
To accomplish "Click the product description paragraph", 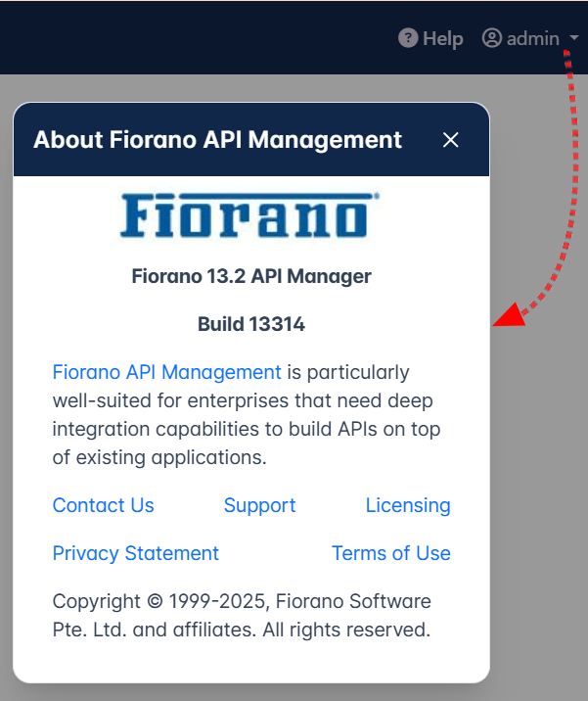I will point(245,428).
